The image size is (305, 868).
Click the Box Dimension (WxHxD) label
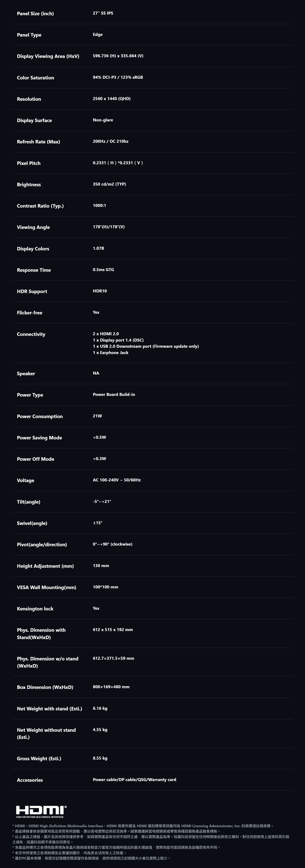45,687
